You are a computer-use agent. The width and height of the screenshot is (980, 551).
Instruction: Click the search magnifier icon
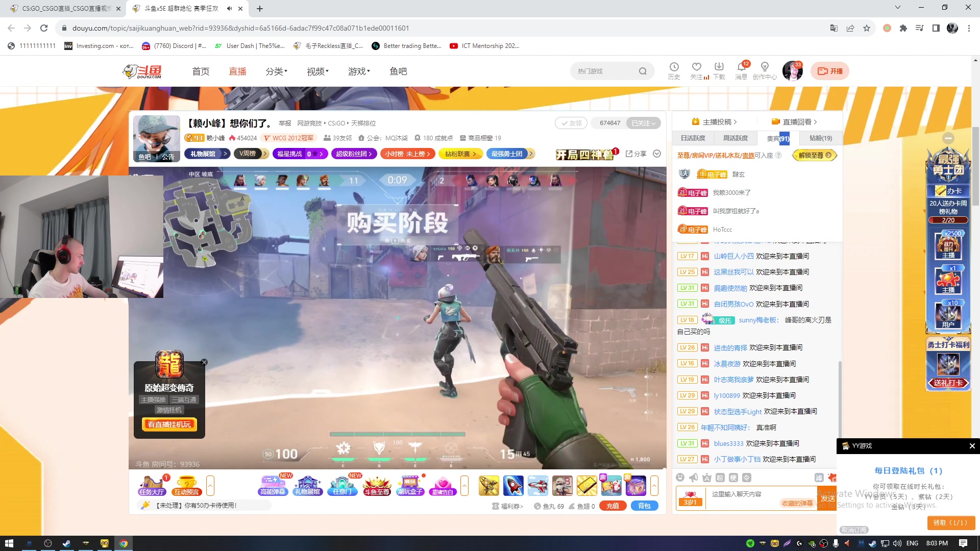point(643,71)
